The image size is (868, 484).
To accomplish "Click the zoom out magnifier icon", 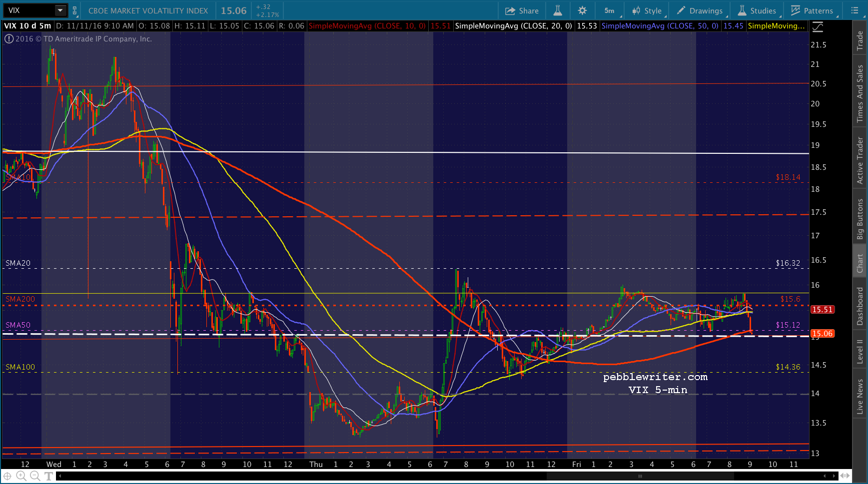I will [x=35, y=476].
